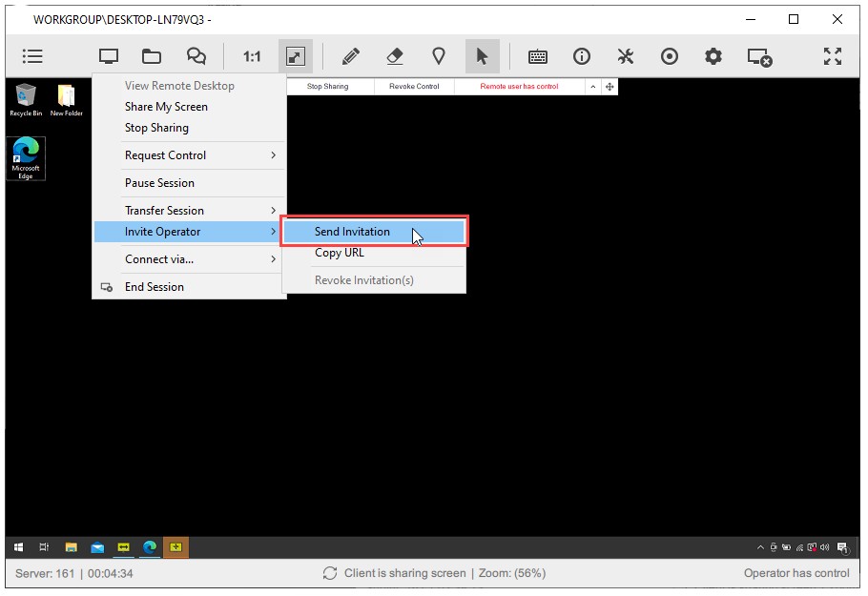Open the on-screen keyboard tool
The width and height of the screenshot is (868, 596).
537,56
